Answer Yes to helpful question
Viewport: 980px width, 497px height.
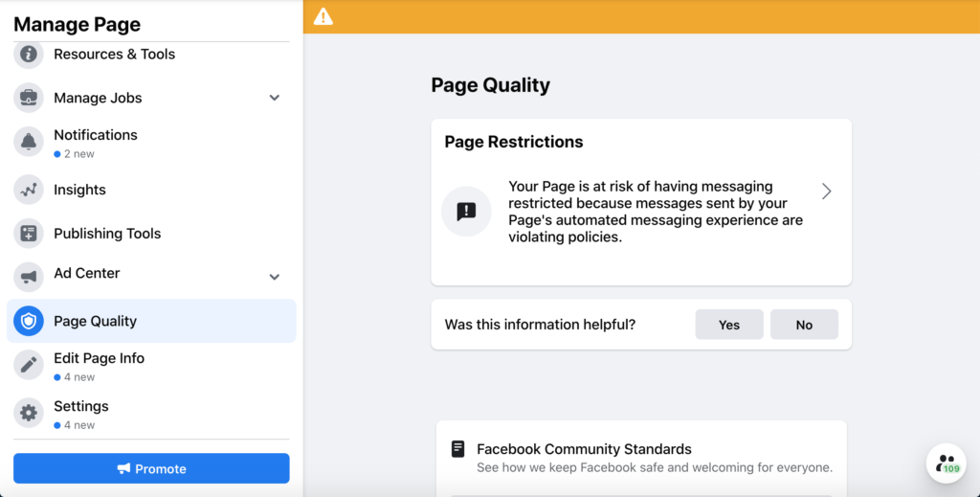click(x=729, y=325)
